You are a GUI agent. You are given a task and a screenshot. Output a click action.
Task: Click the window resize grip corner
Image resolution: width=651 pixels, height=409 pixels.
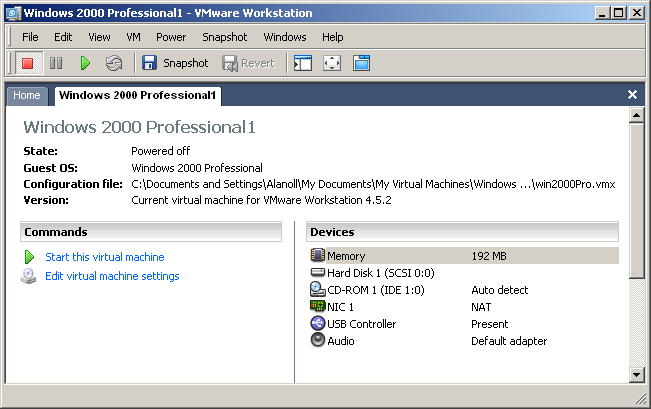[x=640, y=398]
